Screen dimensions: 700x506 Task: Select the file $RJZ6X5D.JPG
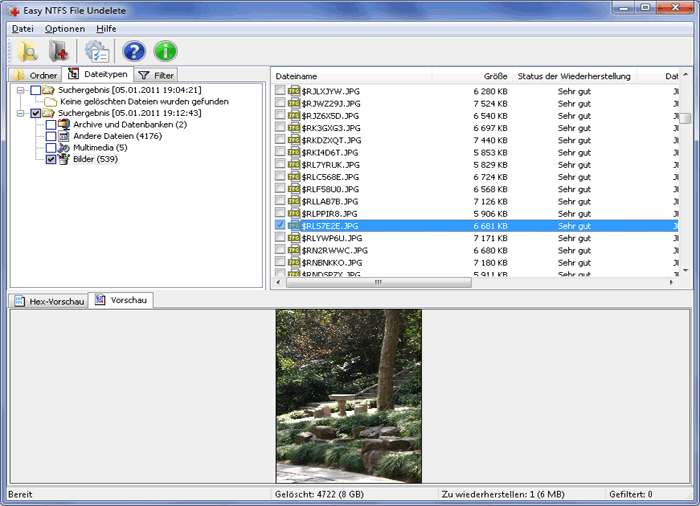(x=330, y=116)
